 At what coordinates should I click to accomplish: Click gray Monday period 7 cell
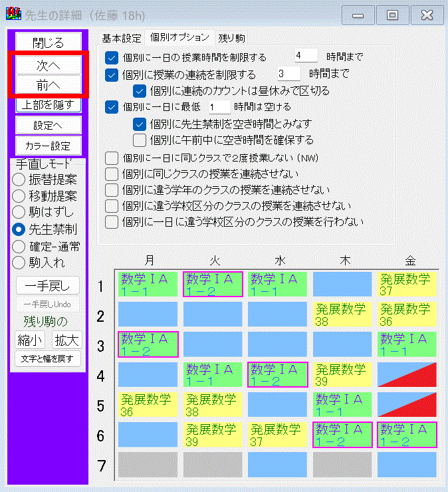coord(148,464)
